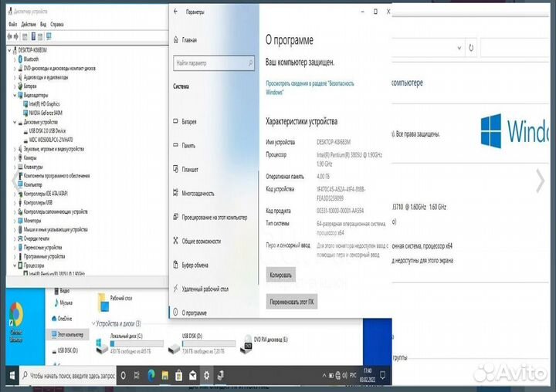This screenshot has height=392, width=556.
Task: Select OneDrive in Explorer navigation pane
Action: pos(61,319)
